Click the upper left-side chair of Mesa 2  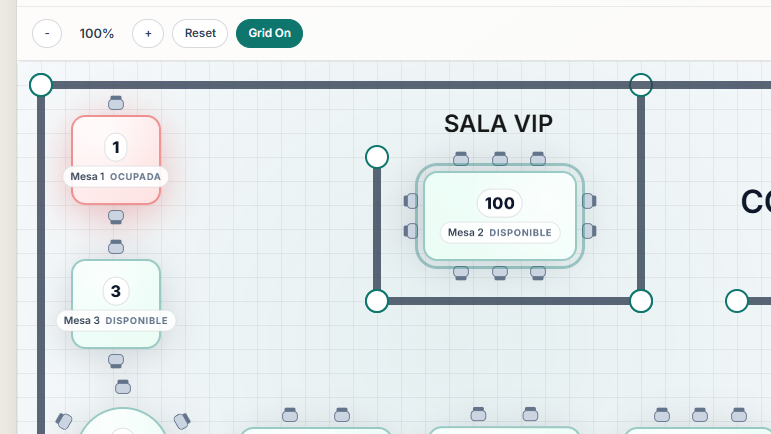point(410,201)
